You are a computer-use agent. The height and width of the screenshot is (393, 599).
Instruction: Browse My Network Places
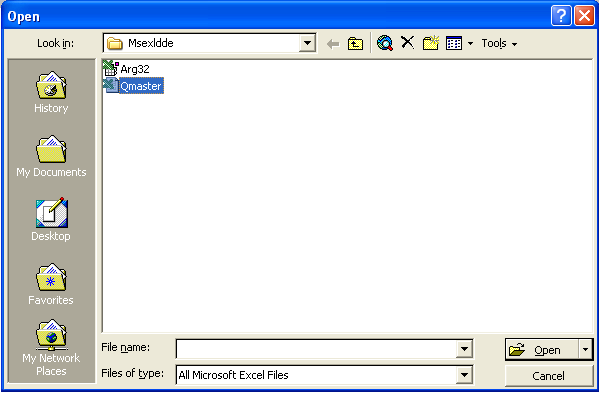(x=51, y=348)
